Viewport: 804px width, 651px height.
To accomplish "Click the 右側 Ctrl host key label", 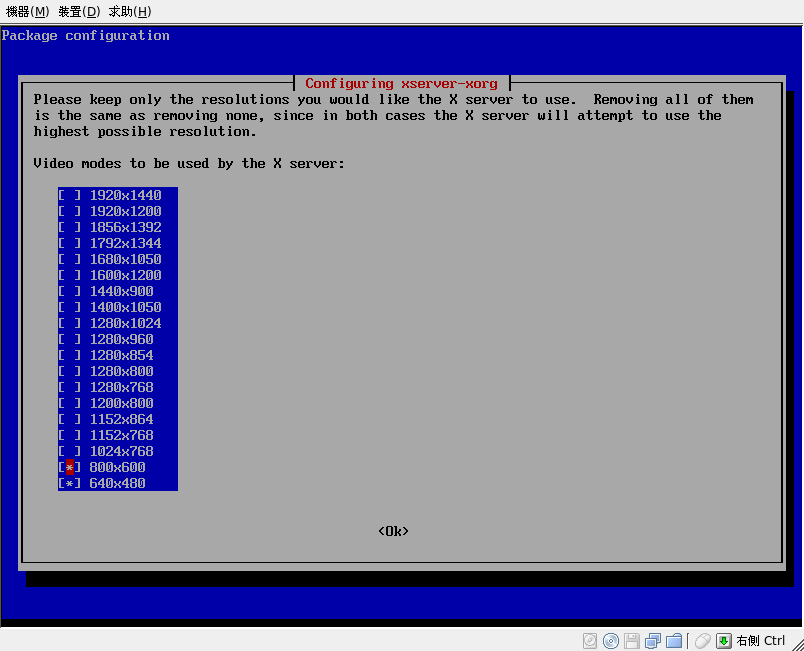I will (760, 641).
